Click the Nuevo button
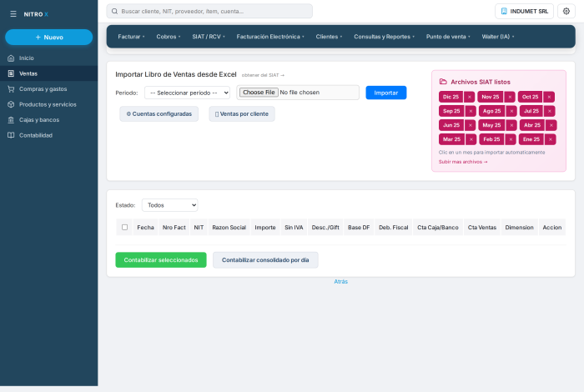584x392 pixels. pyautogui.click(x=48, y=38)
